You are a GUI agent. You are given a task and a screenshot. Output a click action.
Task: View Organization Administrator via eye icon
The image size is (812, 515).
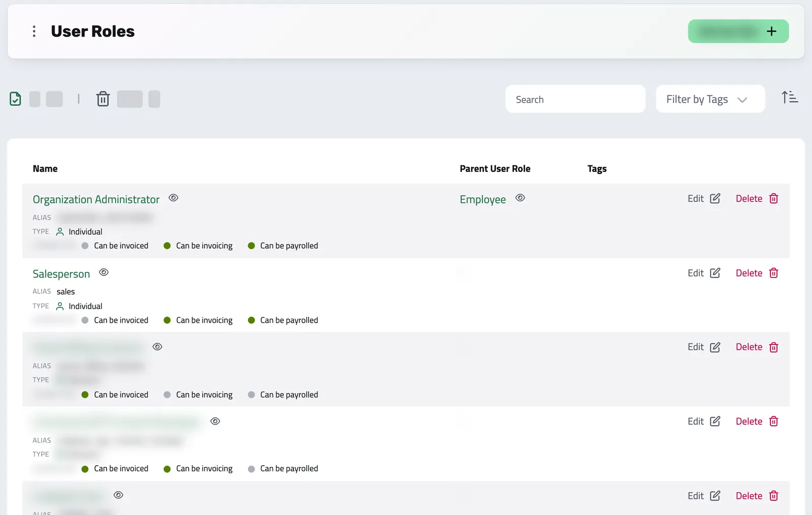click(x=174, y=198)
